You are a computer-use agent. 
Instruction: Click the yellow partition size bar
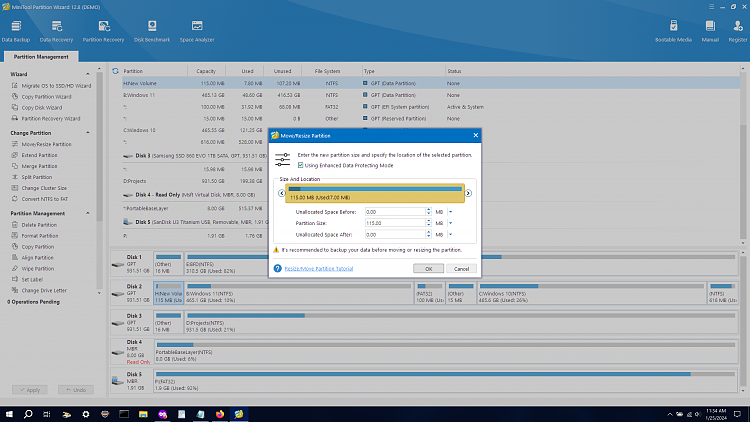(x=375, y=193)
